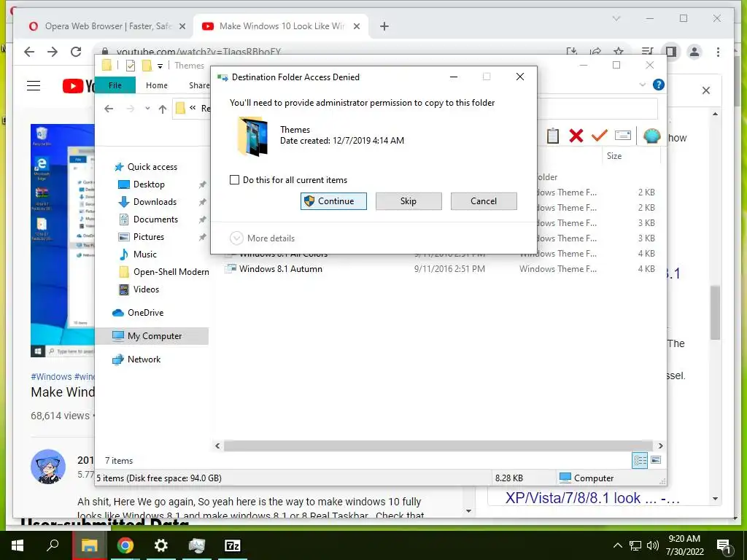Click the Explorer up-folder arrow
The height and width of the screenshot is (560, 747).
point(163,109)
